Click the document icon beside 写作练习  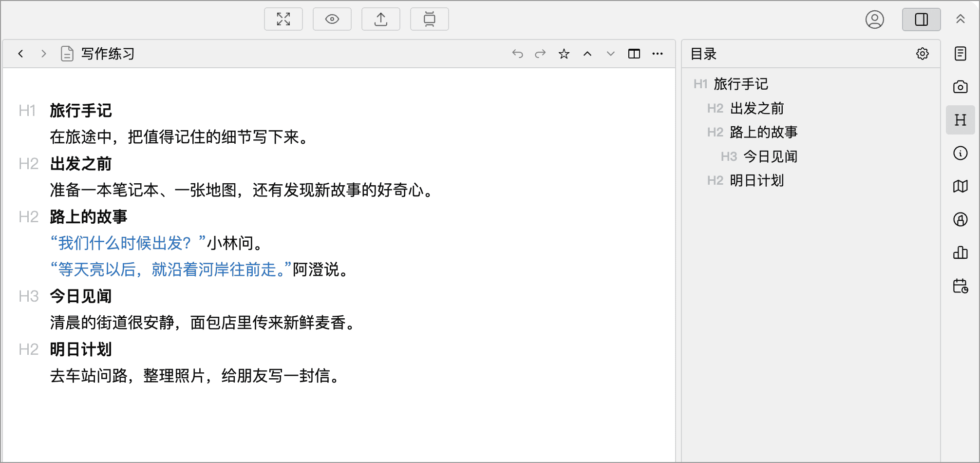67,54
